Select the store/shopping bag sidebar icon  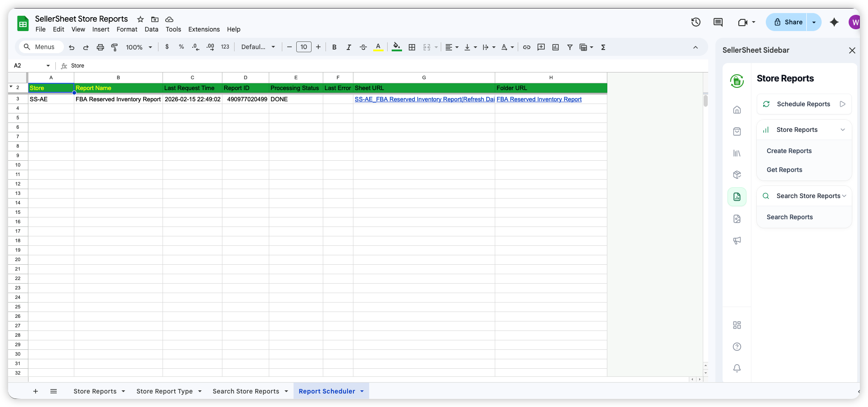tap(737, 131)
